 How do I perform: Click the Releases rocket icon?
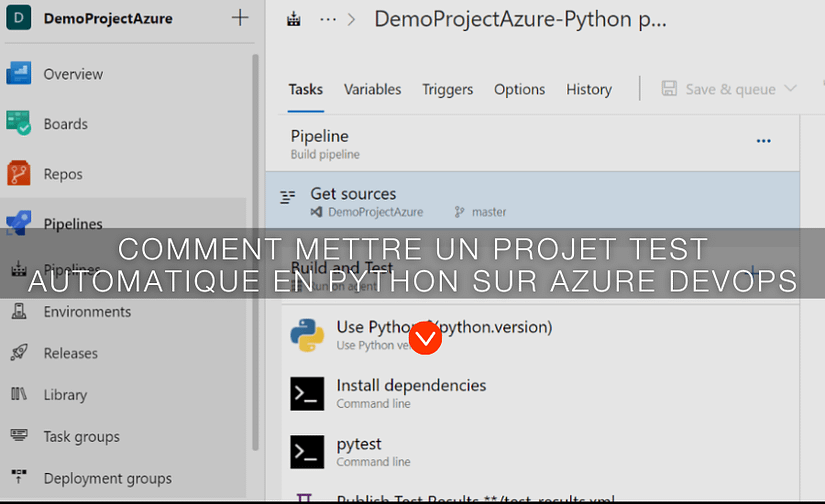[x=19, y=352]
